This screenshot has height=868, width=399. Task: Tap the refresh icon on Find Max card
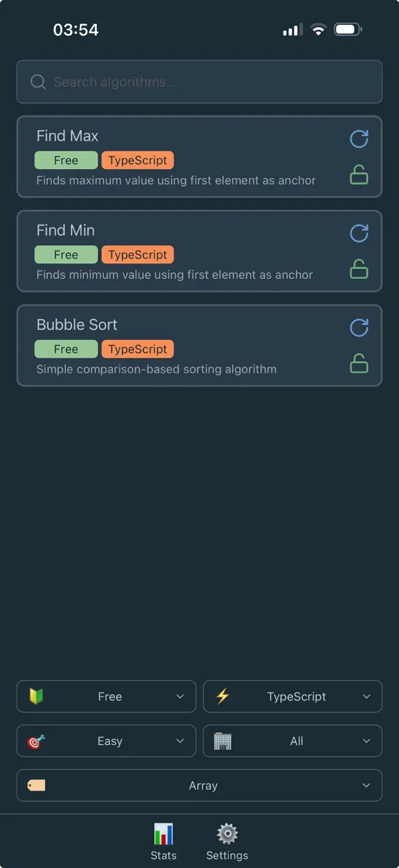pos(359,139)
